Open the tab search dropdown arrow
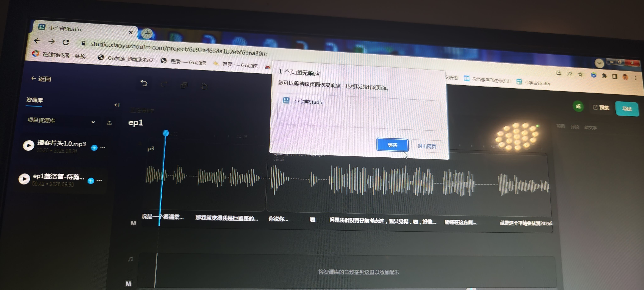This screenshot has height=290, width=644. (x=599, y=63)
